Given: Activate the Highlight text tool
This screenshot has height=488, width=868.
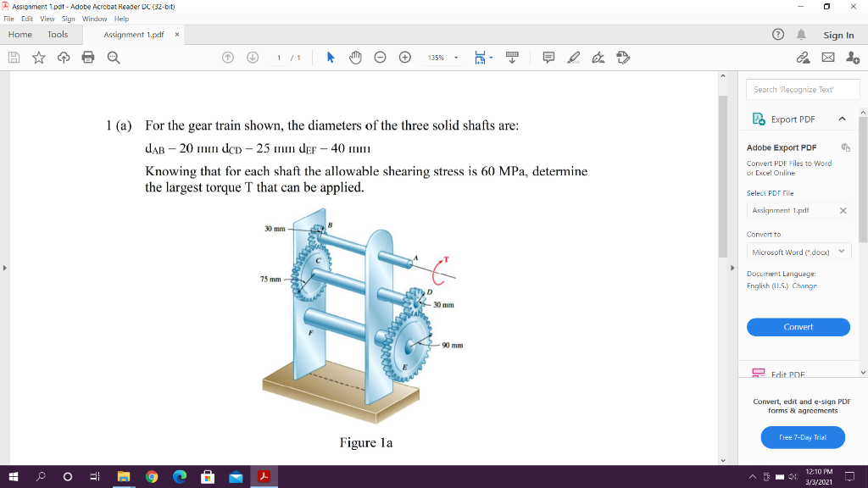Looking at the screenshot, I should tap(575, 58).
